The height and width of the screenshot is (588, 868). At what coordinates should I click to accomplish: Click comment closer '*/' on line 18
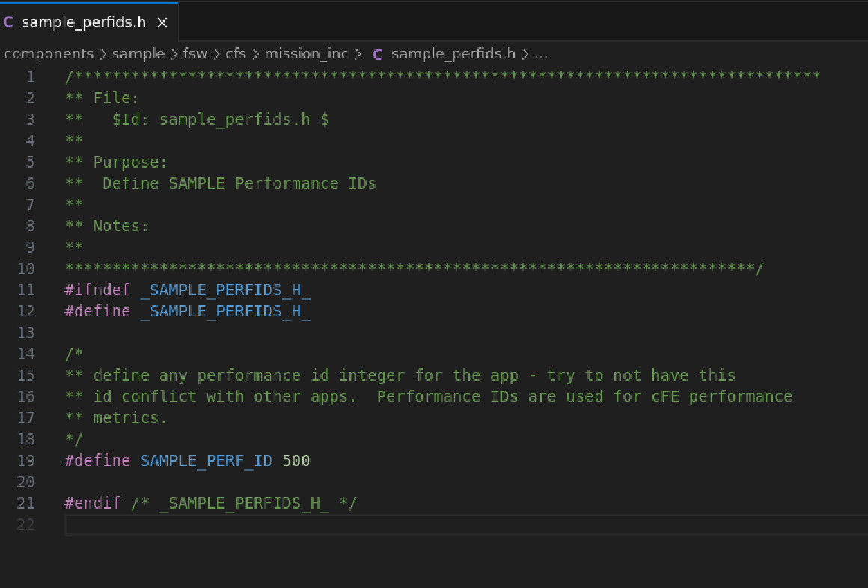73,439
